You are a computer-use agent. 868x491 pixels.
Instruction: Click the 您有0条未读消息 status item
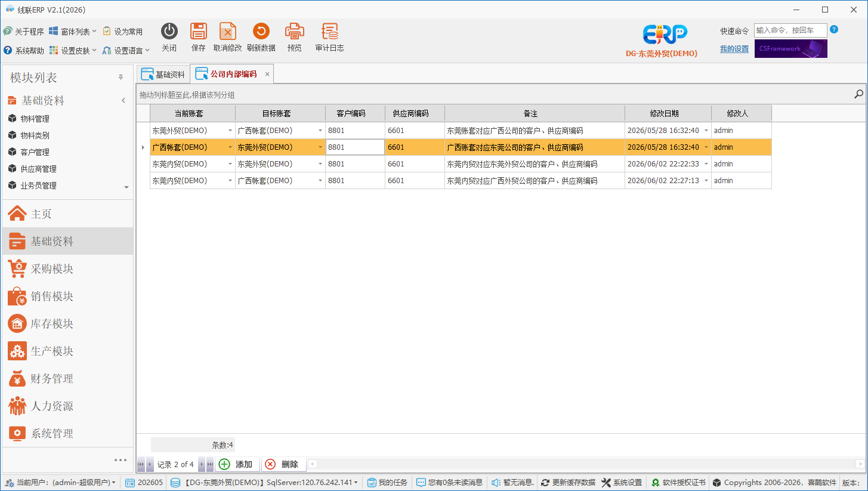(449, 483)
